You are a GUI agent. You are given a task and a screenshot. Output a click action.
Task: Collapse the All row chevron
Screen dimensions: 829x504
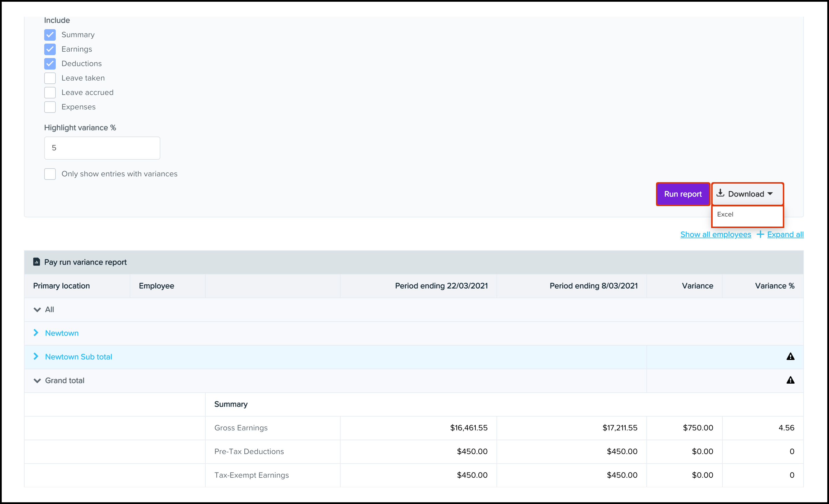pos(37,310)
